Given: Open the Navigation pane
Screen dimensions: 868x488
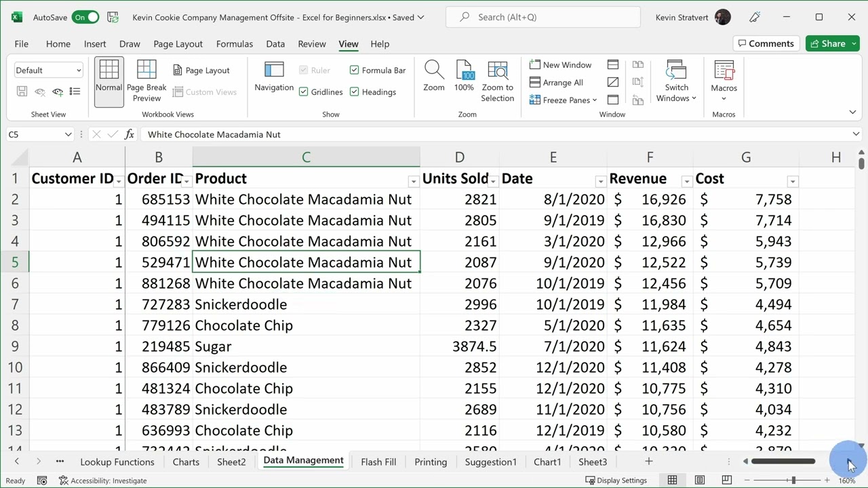Looking at the screenshot, I should [274, 77].
